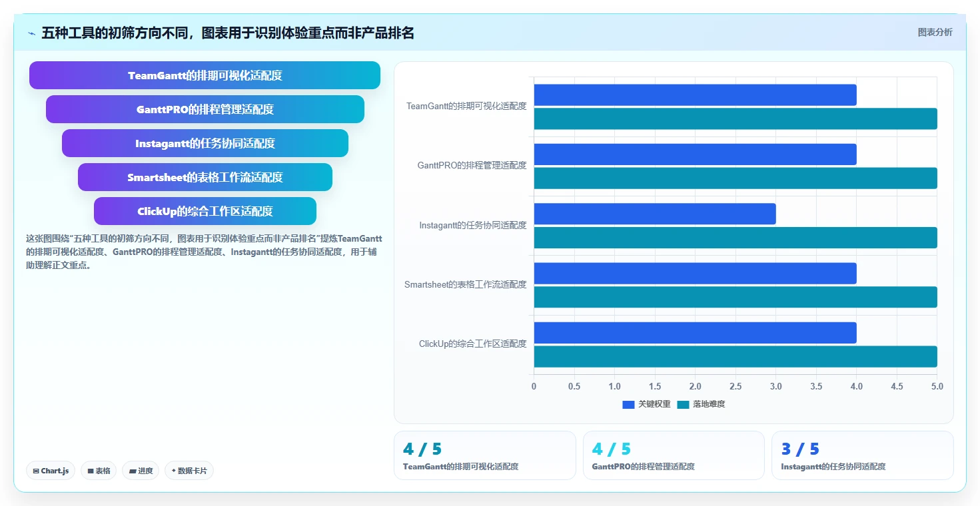Toggle the 关键权重 legend swatch
The width and height of the screenshot is (980, 506).
pos(628,404)
